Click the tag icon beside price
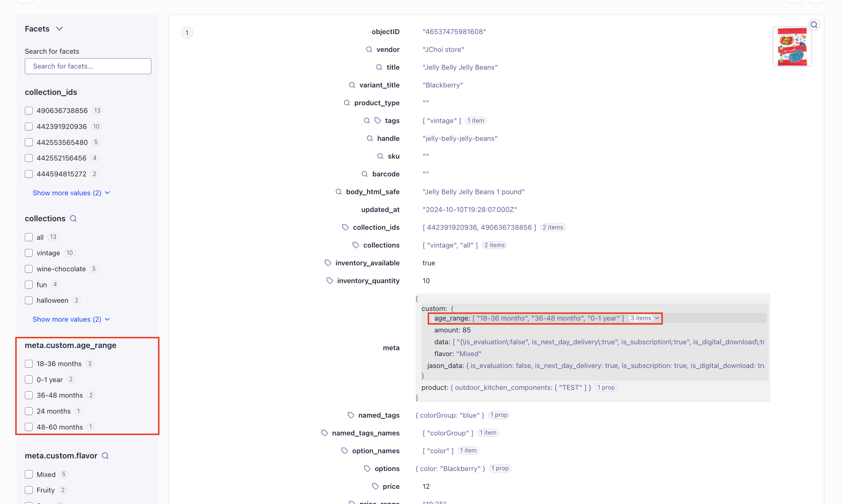 click(x=375, y=486)
